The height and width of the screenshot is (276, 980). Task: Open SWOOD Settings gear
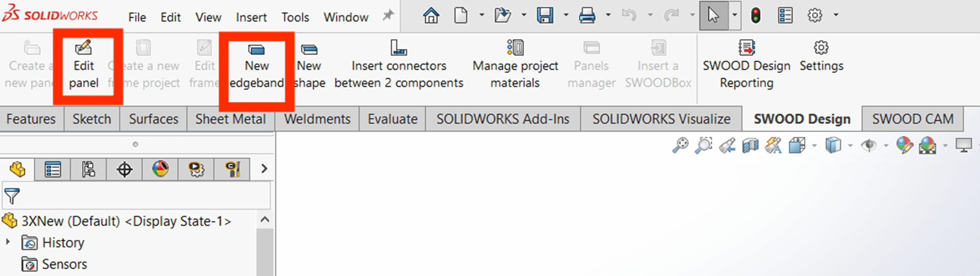(821, 56)
